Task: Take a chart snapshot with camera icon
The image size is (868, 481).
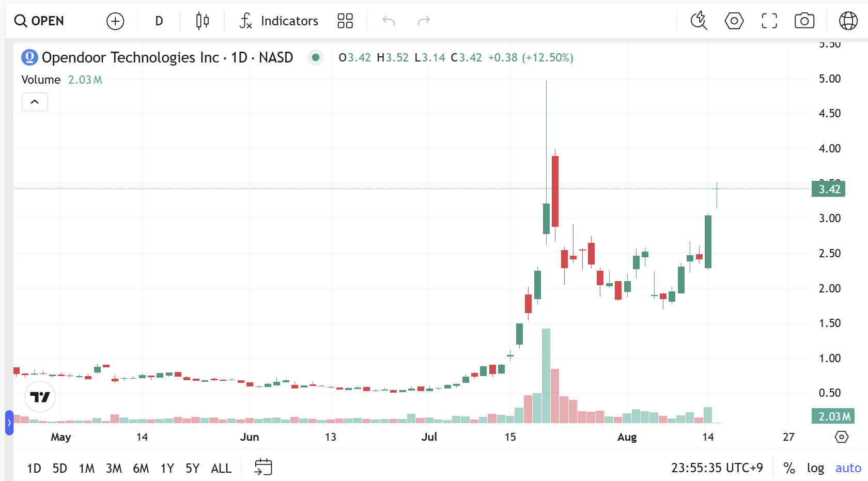Action: [x=804, y=21]
